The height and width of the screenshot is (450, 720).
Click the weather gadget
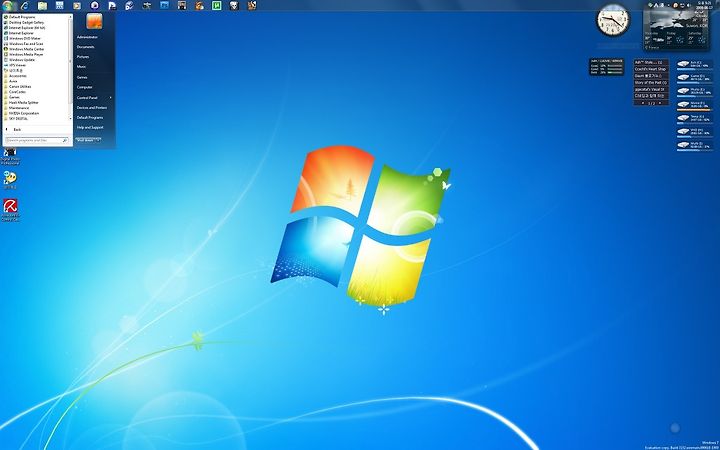pyautogui.click(x=676, y=30)
